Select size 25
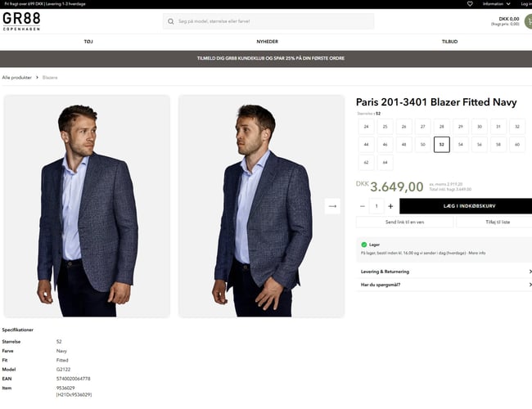Image resolution: width=532 pixels, height=409 pixels. pyautogui.click(x=385, y=127)
